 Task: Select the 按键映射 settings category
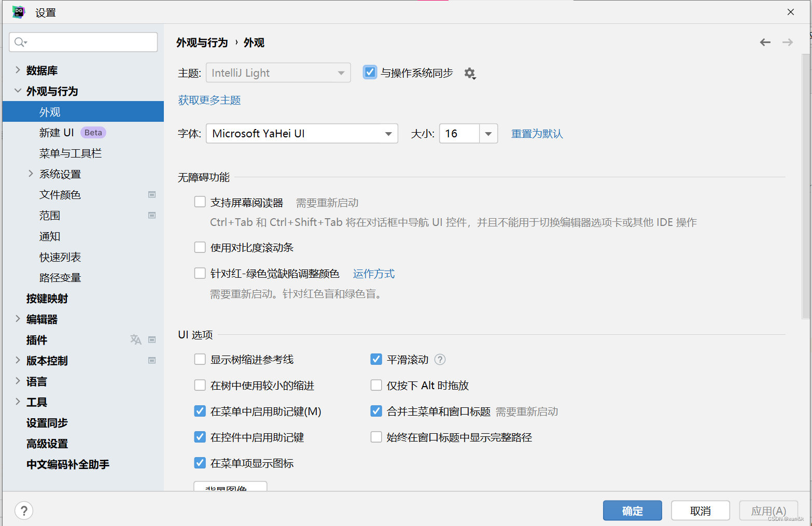[x=47, y=298]
